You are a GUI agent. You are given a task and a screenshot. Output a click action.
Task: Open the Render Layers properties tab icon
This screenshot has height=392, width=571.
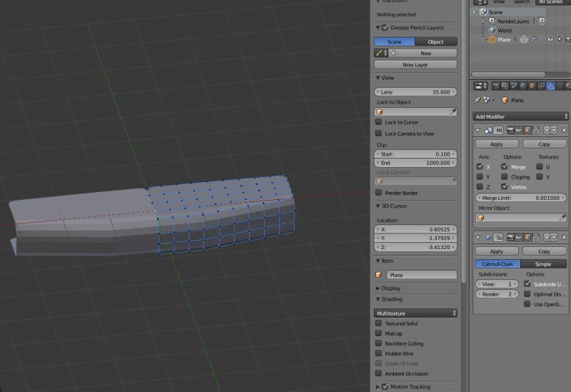click(505, 86)
